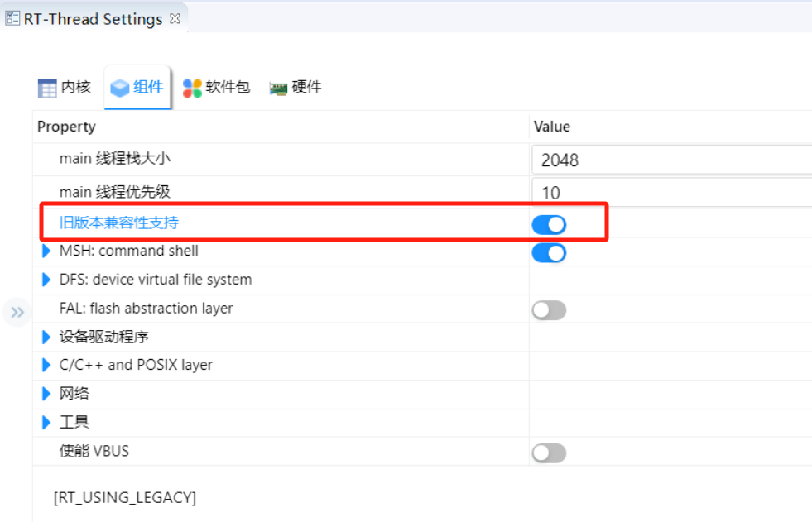Expand the 网络 section arrow
The width and height of the screenshot is (812, 522).
click(46, 394)
